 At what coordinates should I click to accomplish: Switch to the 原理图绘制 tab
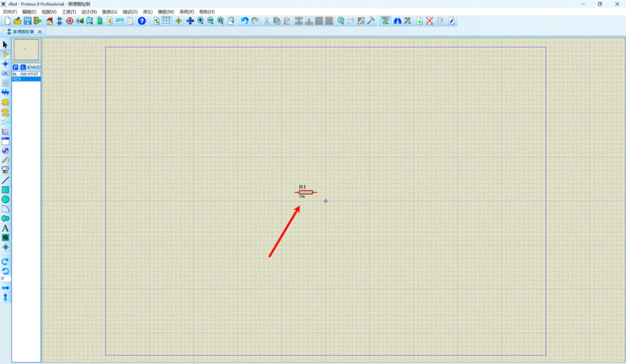23,32
